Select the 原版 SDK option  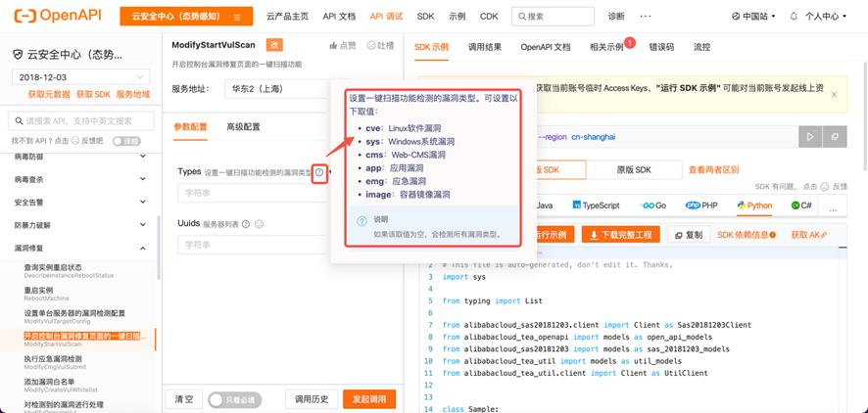(635, 169)
